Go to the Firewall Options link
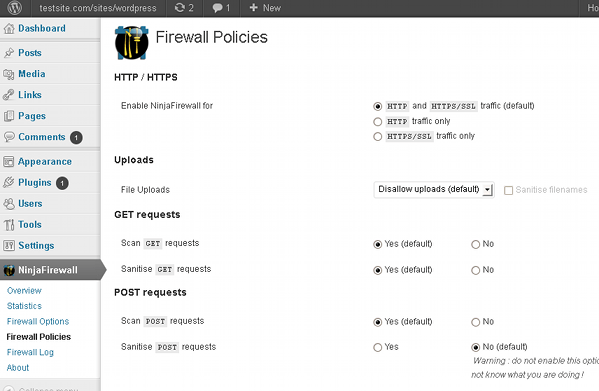 pos(38,322)
